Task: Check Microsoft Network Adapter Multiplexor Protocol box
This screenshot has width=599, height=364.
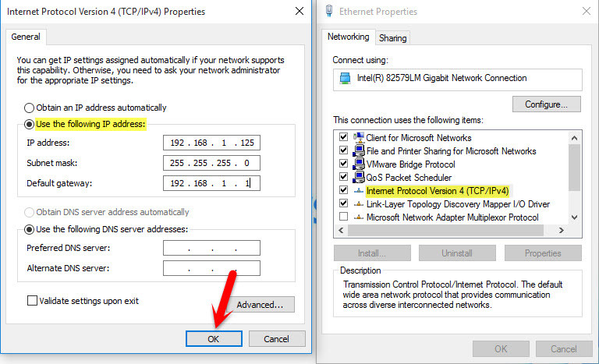Action: [343, 217]
